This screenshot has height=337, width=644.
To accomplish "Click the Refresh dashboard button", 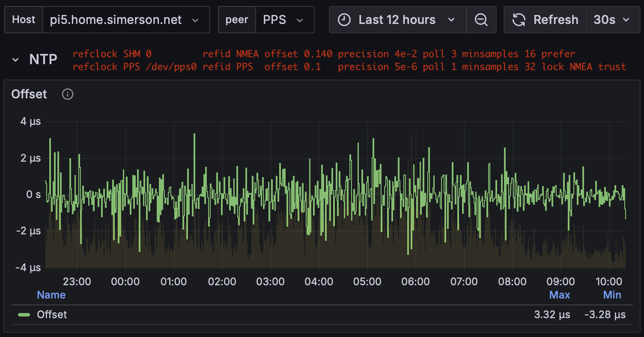I will click(x=545, y=20).
